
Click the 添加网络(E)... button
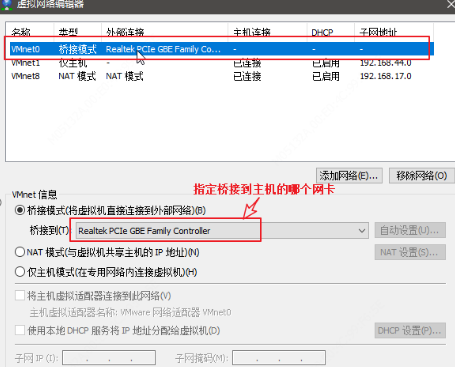click(349, 175)
